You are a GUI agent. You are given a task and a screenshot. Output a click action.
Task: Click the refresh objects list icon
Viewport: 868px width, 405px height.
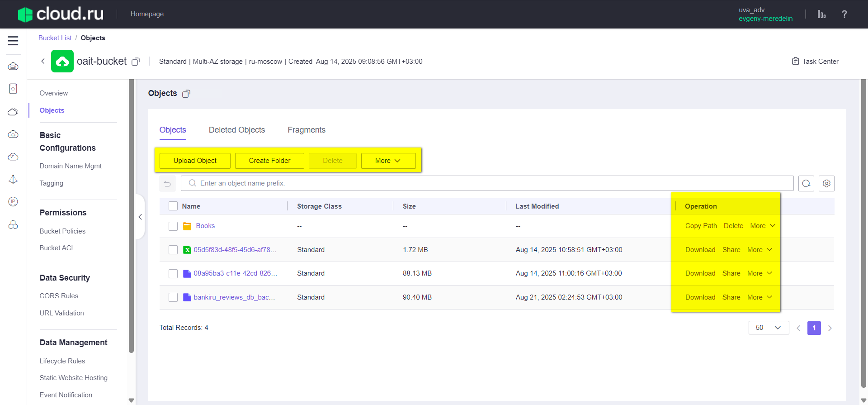[806, 184]
